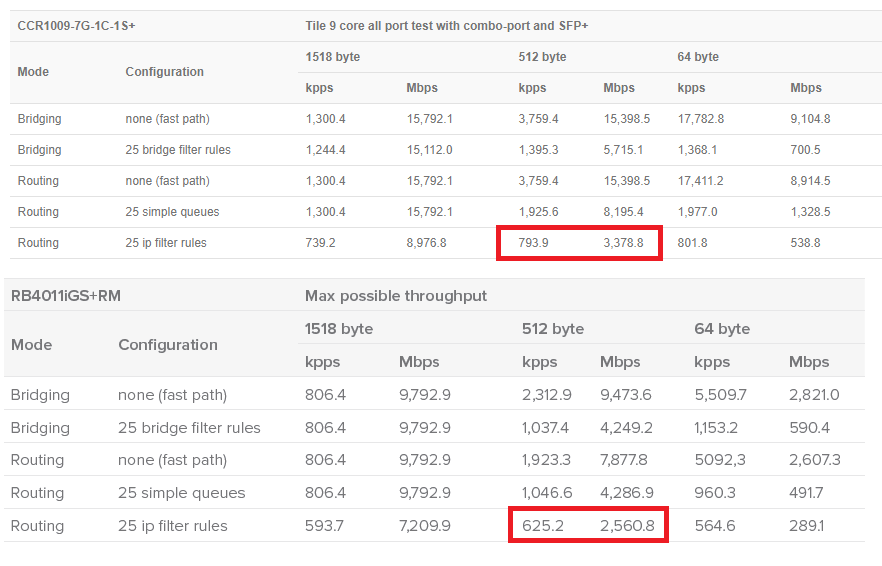Screen dimensions: 882x566
Task: Click CCR1009 '25 bridge filter rules' cell
Action: 178,150
